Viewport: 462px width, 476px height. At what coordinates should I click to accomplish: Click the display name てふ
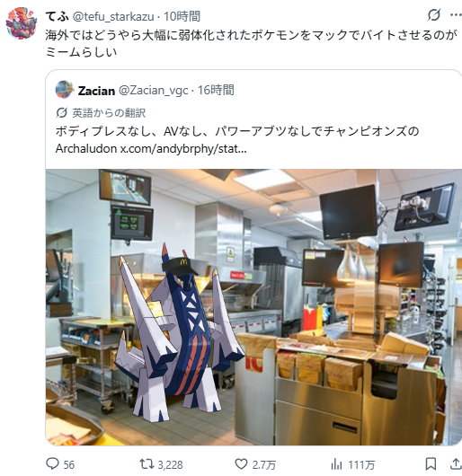(57, 16)
